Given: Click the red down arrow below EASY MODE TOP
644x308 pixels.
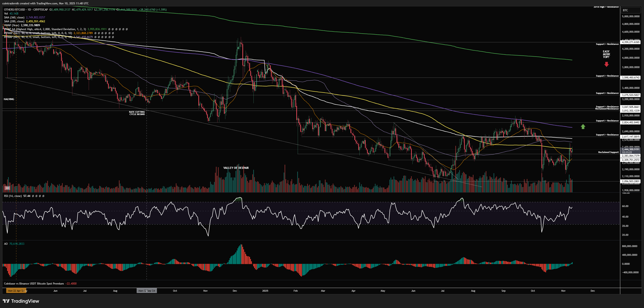Looking at the screenshot, I should click(606, 64).
